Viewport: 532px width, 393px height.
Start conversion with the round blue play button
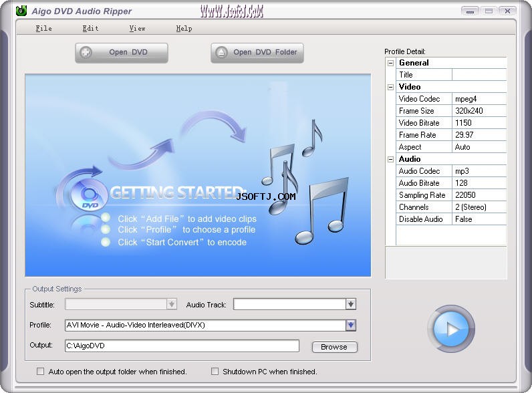451,329
